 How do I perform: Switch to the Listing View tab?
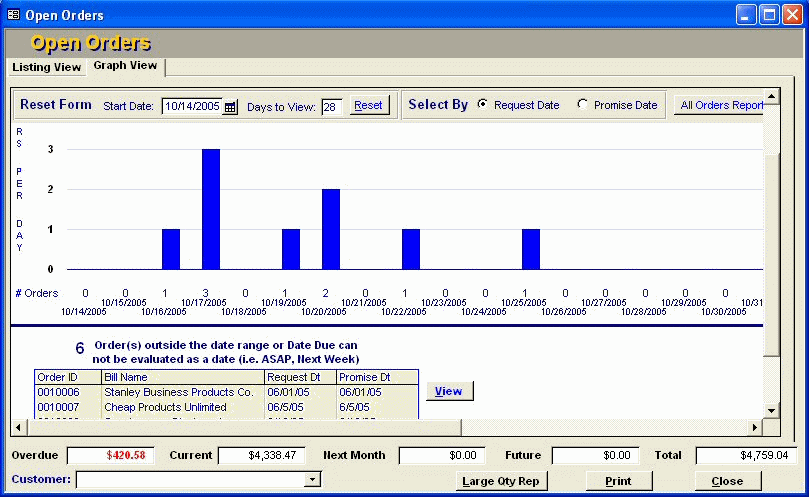46,67
